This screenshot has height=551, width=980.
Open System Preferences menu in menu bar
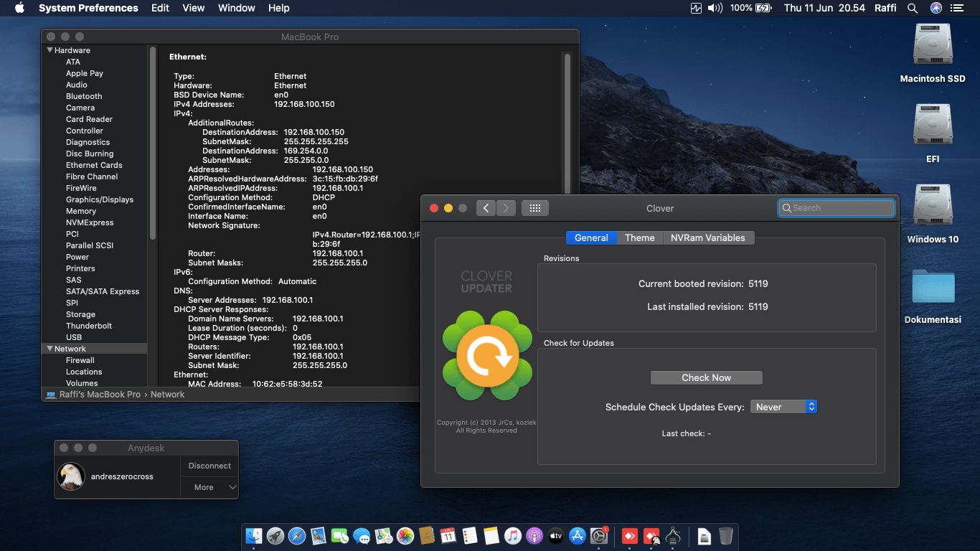[x=88, y=8]
